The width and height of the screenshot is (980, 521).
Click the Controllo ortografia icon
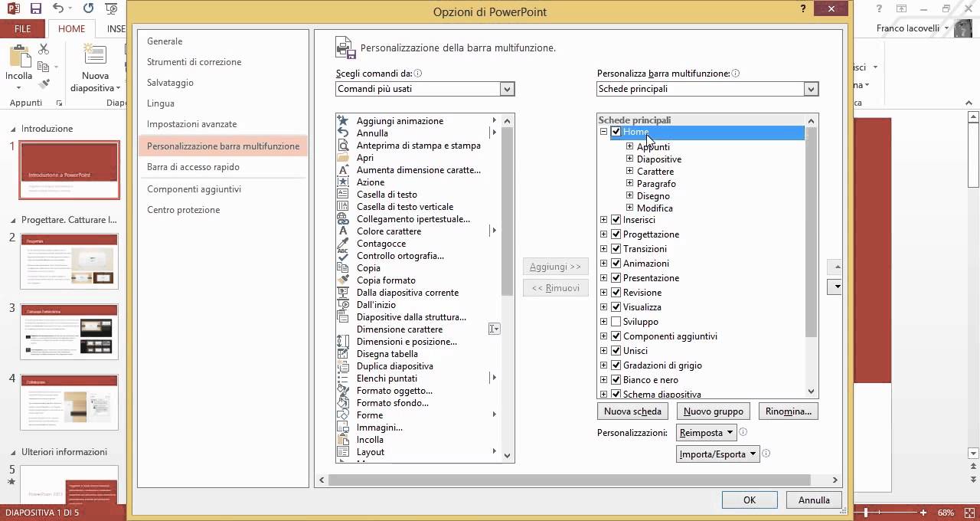(343, 256)
